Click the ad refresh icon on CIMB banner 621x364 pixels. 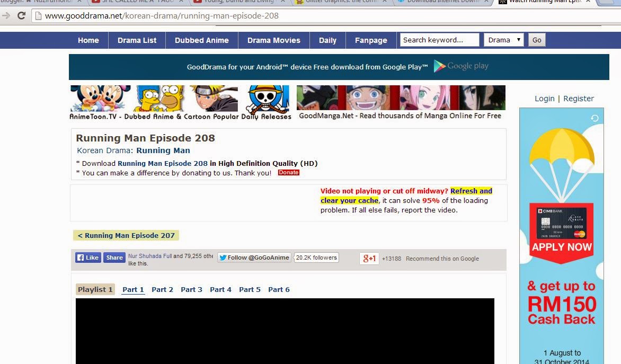tap(595, 118)
